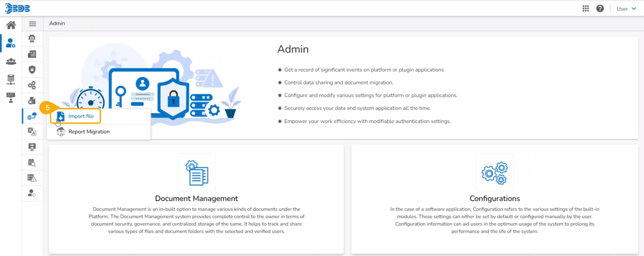Image resolution: width=644 pixels, height=256 pixels.
Task: Open the triple-gear configurations icon in sidebar
Action: coord(32,85)
